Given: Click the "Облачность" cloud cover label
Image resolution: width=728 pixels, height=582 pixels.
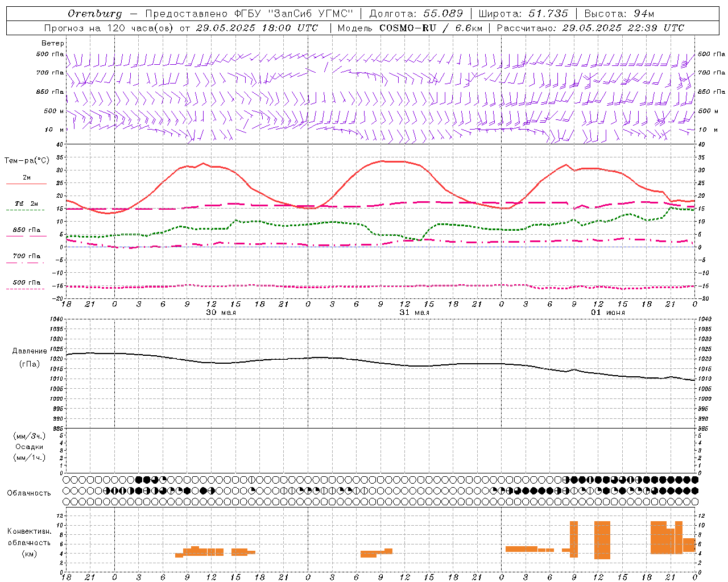Looking at the screenshot, I should click(x=29, y=493).
